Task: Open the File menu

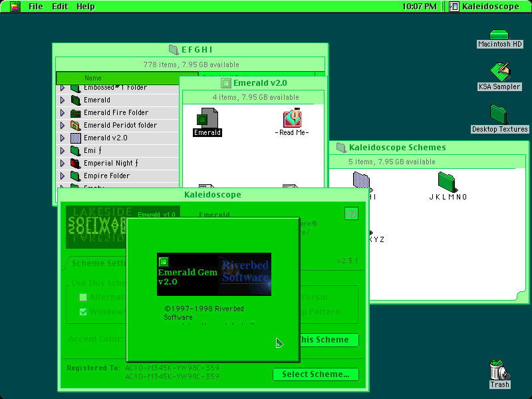Action: [36, 7]
